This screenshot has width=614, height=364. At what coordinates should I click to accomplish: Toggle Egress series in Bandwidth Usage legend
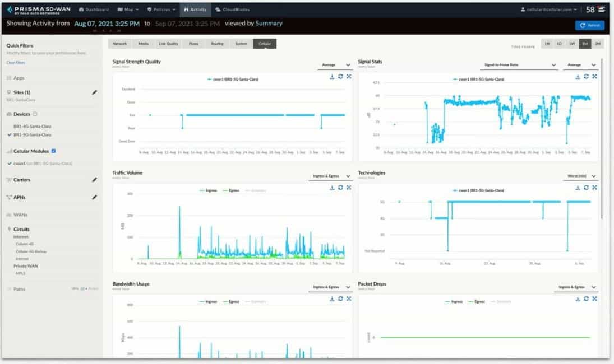[x=231, y=301]
